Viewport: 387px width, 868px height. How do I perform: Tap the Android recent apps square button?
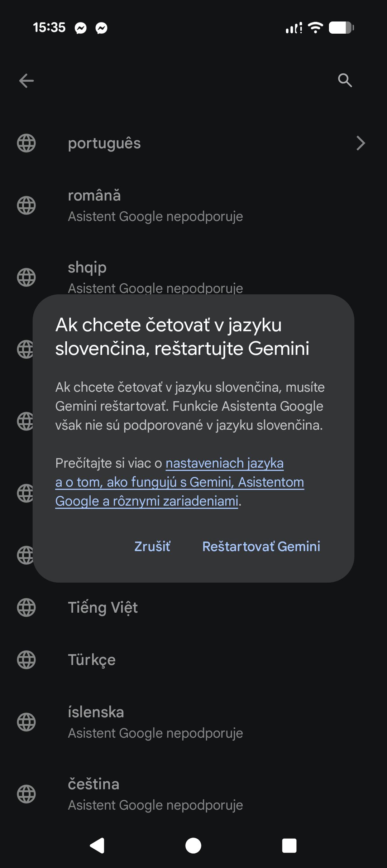(x=289, y=846)
